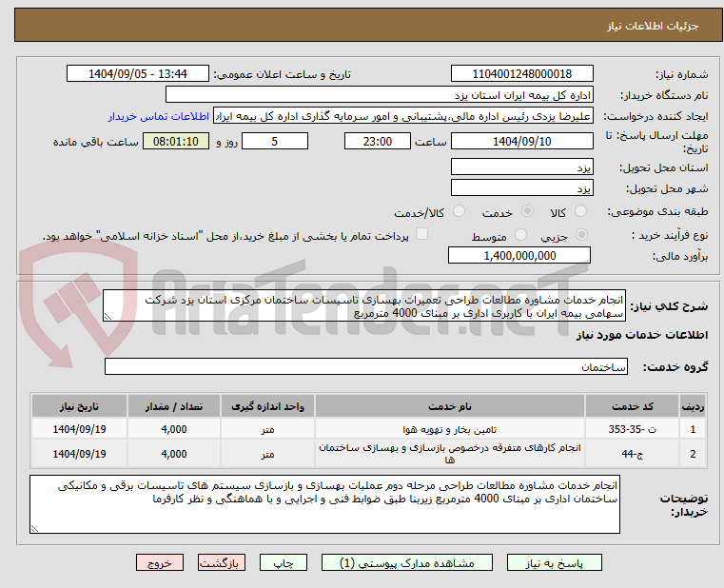This screenshot has width=724, height=588.
Task: Click the remaining time field 08:01:10
Action: tap(175, 141)
